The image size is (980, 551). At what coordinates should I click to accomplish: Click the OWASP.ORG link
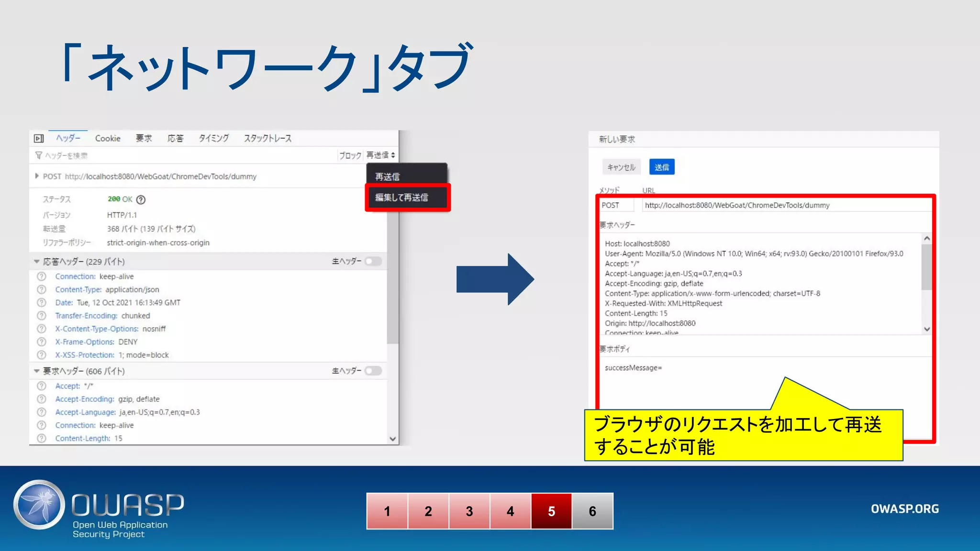click(x=905, y=509)
